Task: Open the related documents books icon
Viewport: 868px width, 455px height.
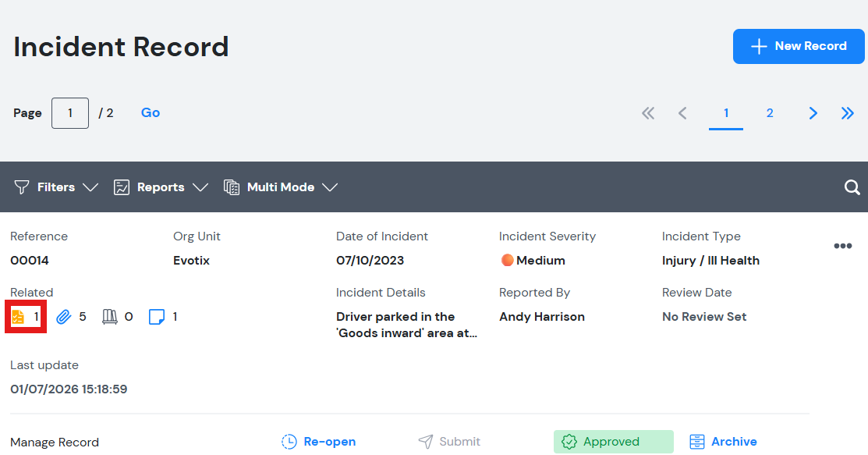Action: [x=110, y=317]
